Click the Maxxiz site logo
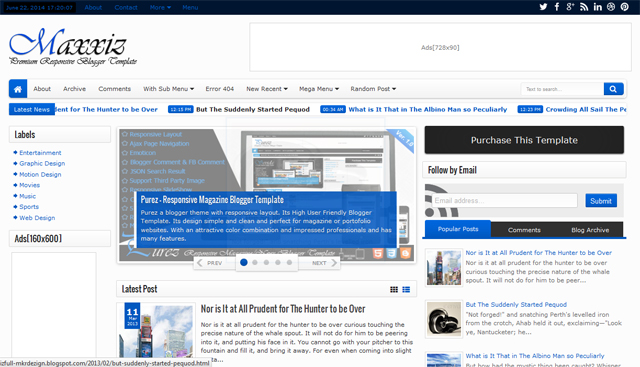 73,47
